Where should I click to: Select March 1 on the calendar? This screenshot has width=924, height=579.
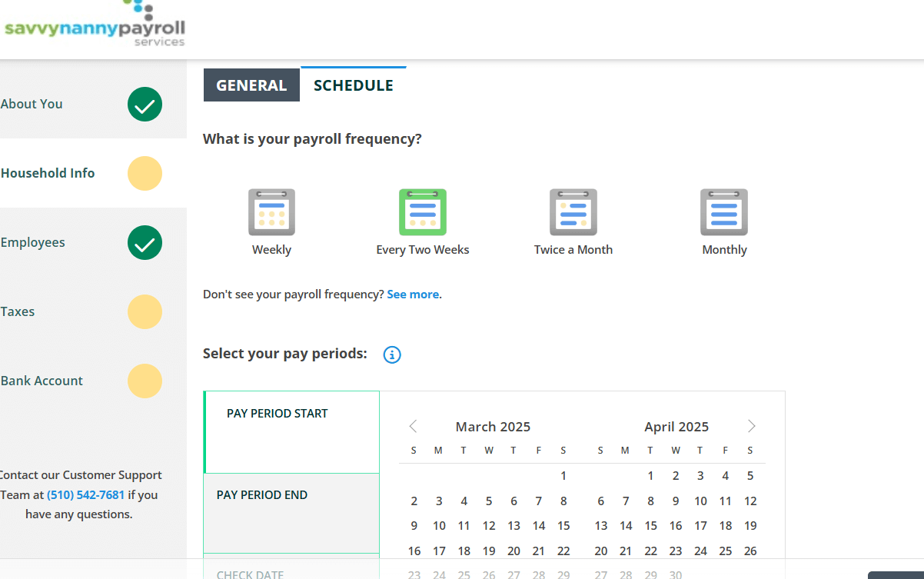tap(563, 475)
